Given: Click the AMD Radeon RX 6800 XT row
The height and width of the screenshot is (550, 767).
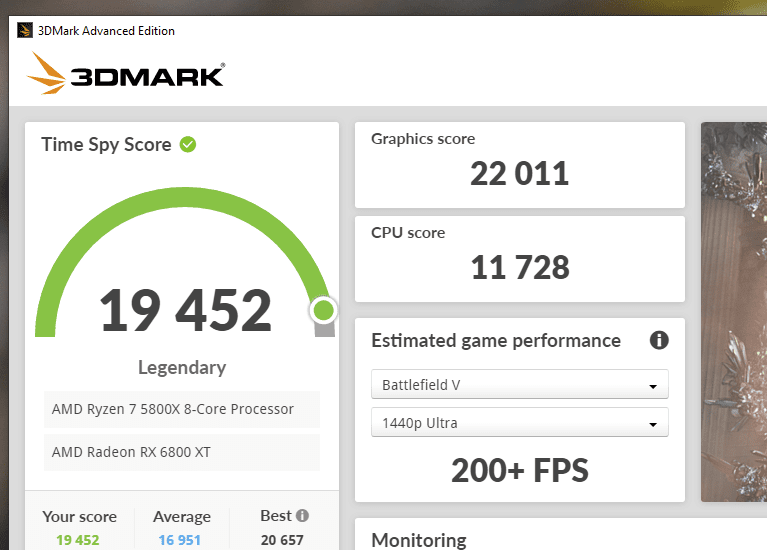Looking at the screenshot, I should click(182, 452).
